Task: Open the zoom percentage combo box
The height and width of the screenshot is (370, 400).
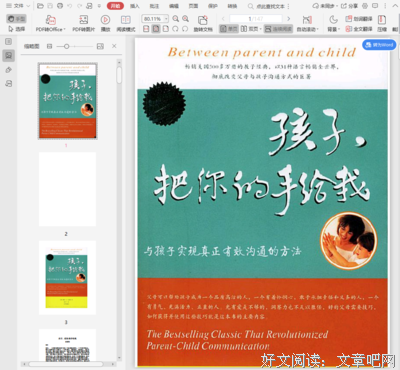Action: (155, 19)
